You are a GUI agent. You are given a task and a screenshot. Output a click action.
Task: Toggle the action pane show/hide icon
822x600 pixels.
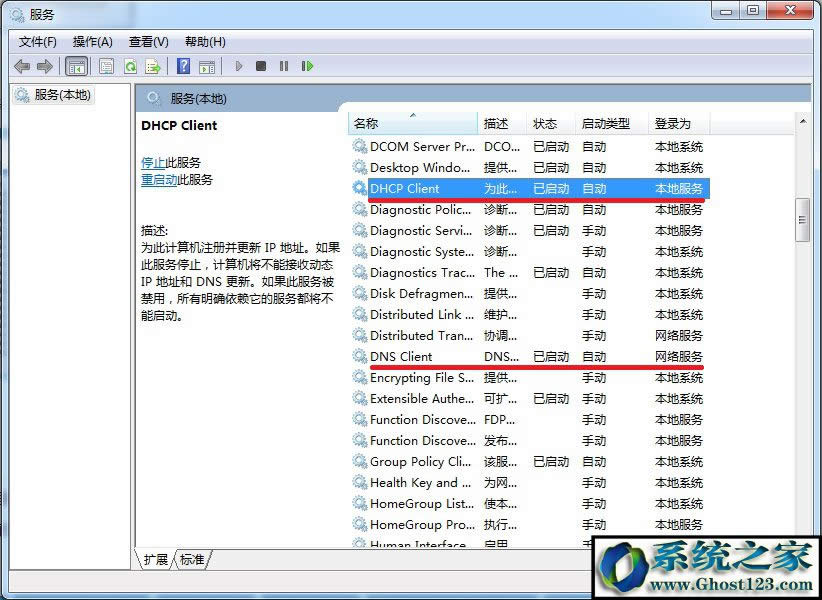tap(207, 66)
